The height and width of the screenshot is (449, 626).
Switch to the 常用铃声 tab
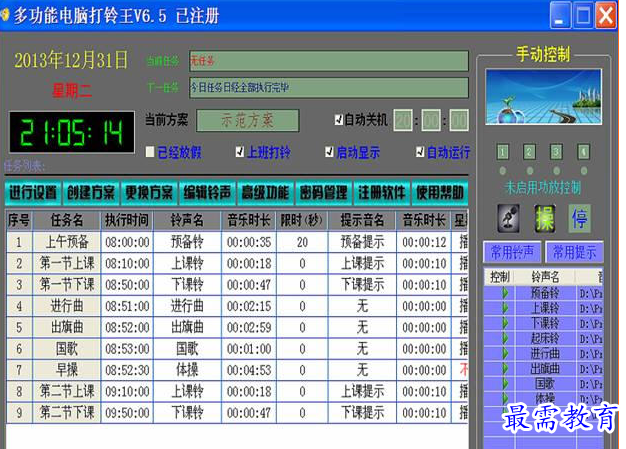pyautogui.click(x=512, y=252)
